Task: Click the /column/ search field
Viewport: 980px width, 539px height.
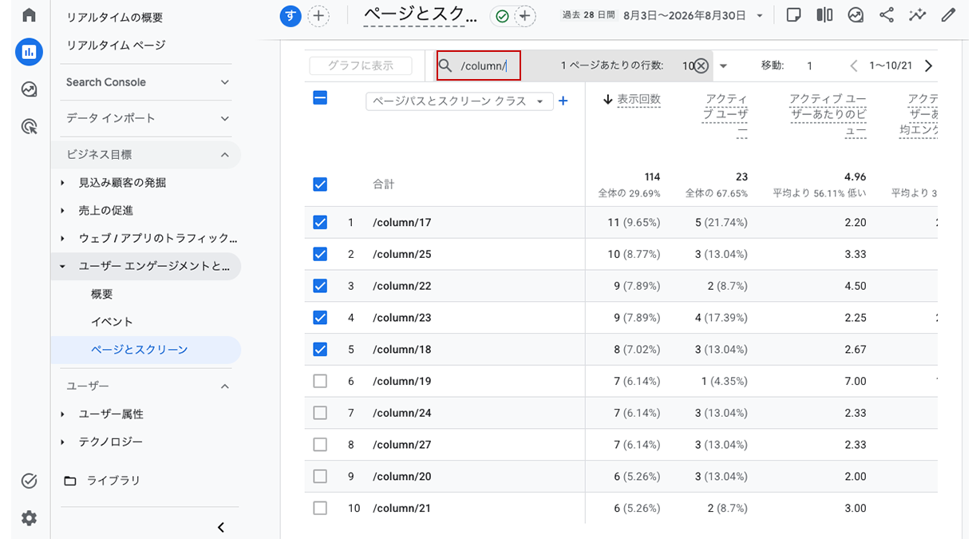Action: point(479,65)
